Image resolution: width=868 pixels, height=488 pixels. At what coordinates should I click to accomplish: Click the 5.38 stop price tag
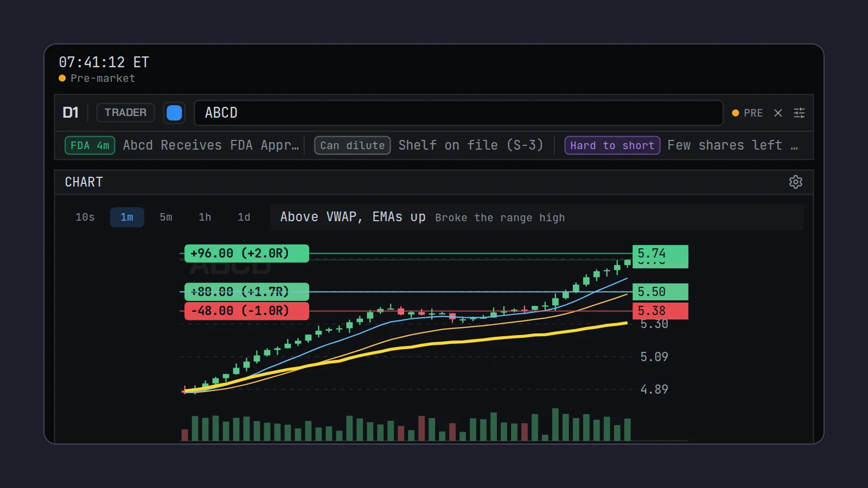(x=660, y=311)
